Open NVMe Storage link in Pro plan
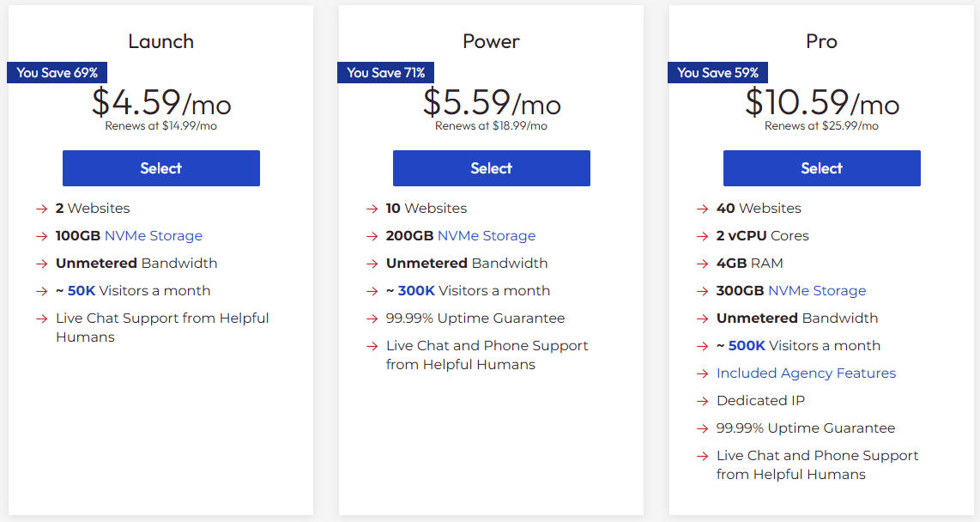 (817, 291)
